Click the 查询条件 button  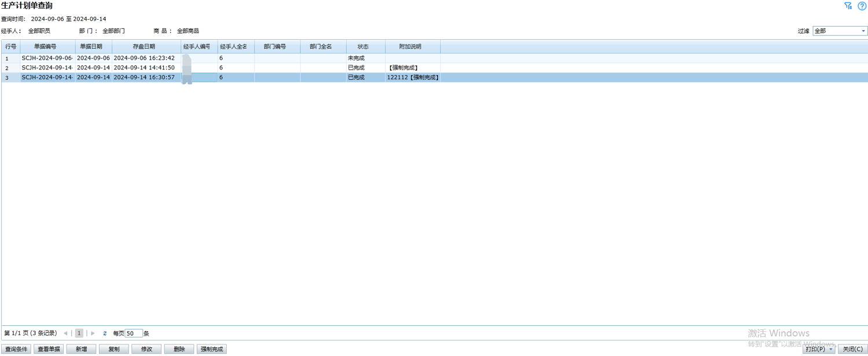pos(16,349)
